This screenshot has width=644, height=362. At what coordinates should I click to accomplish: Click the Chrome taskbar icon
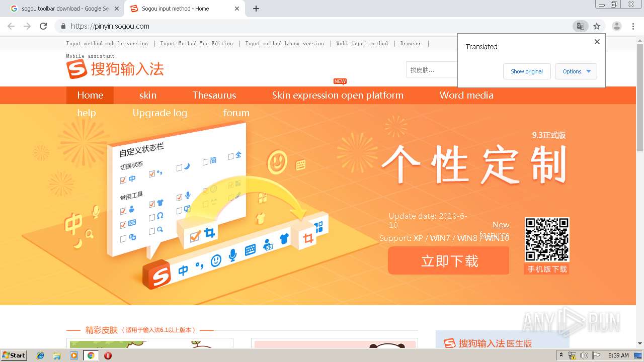coord(91,355)
